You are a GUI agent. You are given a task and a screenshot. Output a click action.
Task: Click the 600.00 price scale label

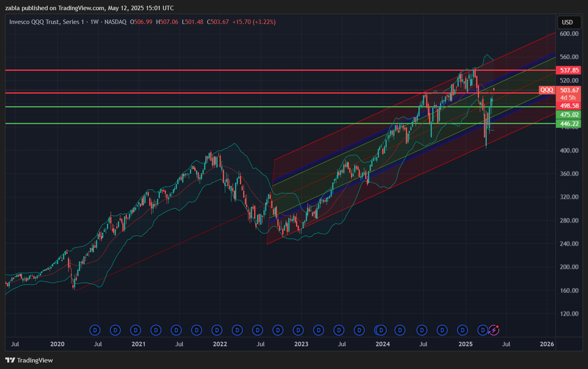[x=569, y=34]
